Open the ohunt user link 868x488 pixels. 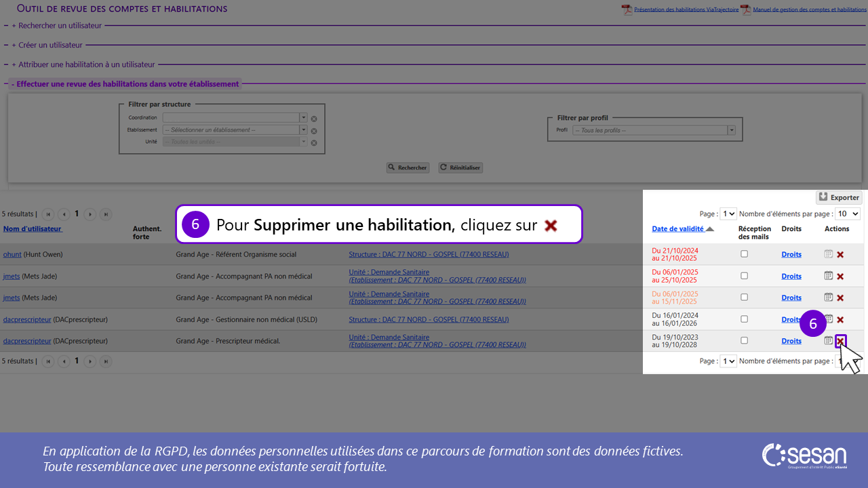tap(12, 255)
